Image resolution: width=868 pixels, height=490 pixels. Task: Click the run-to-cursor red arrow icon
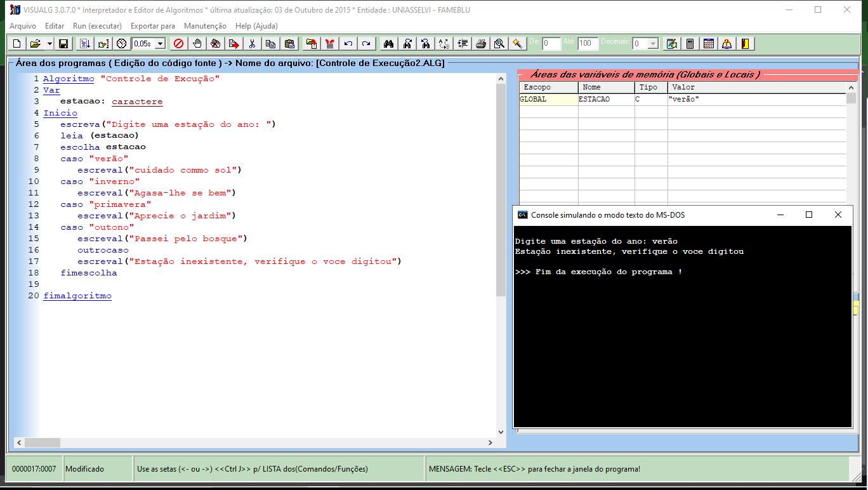coord(234,44)
